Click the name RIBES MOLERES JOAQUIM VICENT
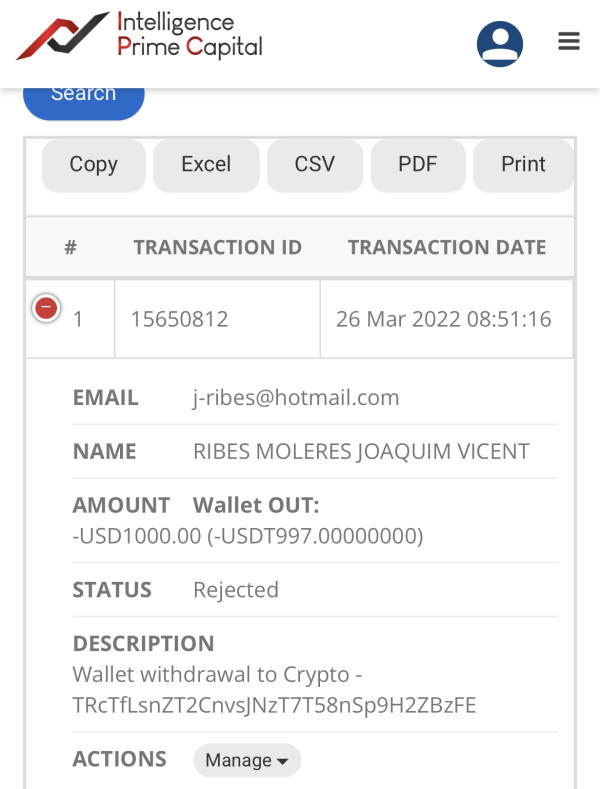 pos(361,452)
